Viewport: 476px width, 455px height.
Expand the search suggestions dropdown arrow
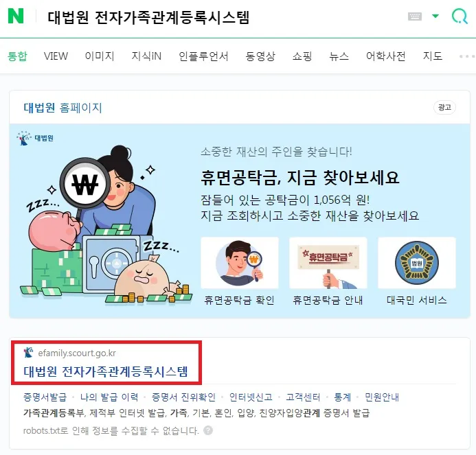point(435,16)
